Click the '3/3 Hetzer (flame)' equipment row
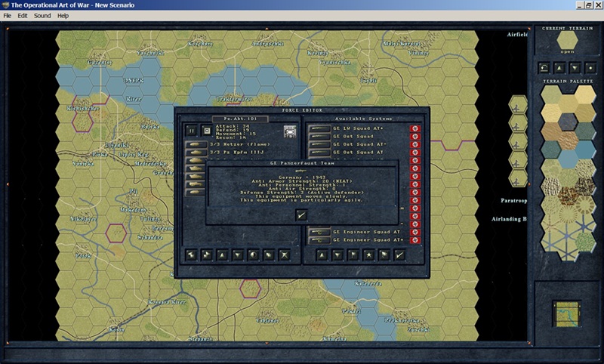Image resolution: width=604 pixels, height=364 pixels. point(240,144)
